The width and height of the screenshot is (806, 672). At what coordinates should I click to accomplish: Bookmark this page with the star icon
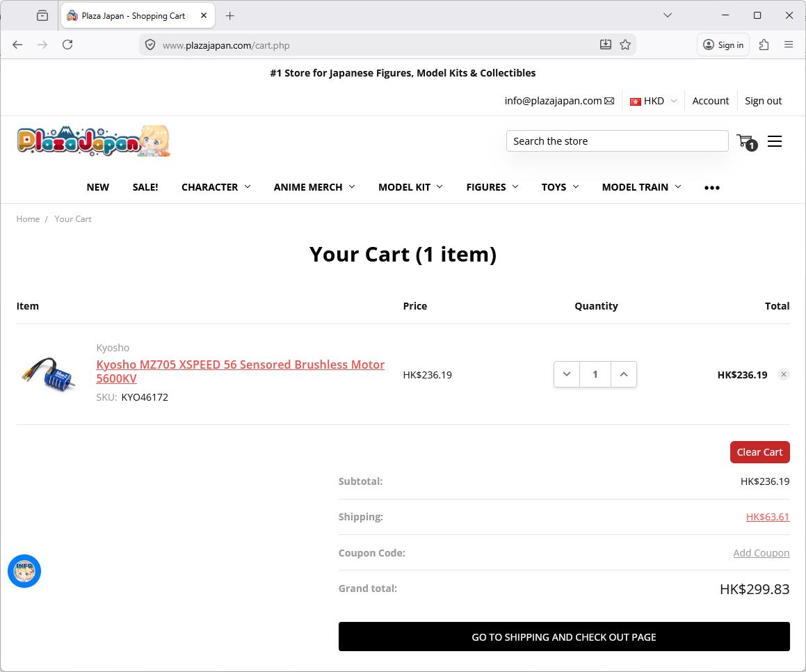(x=624, y=45)
